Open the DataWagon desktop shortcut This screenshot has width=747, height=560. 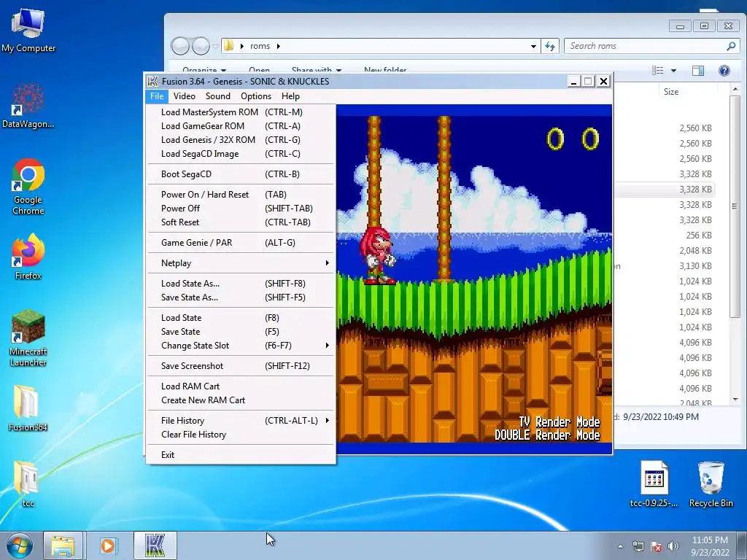click(x=28, y=106)
